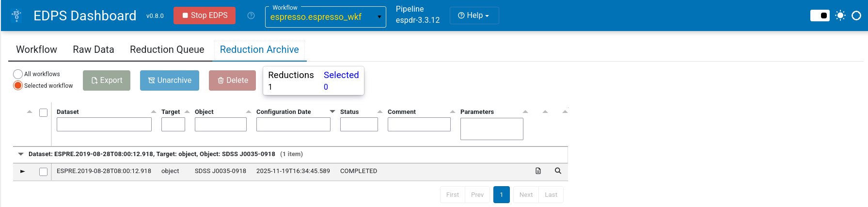Click the circle icon for dark theme
Image resolution: width=868 pixels, height=207 pixels.
[856, 16]
